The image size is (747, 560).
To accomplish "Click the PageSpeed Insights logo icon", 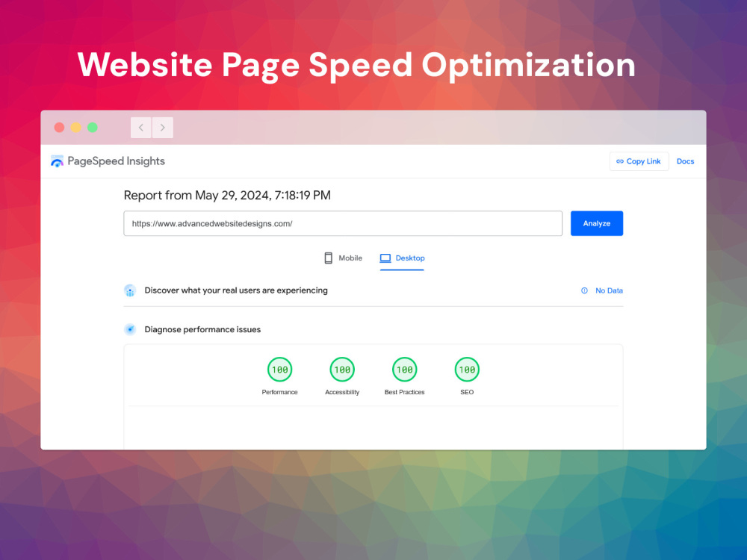I will point(58,161).
